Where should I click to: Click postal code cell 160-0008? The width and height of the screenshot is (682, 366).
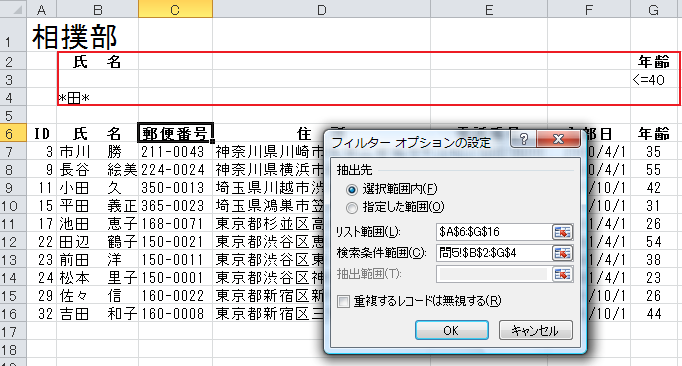pos(175,313)
